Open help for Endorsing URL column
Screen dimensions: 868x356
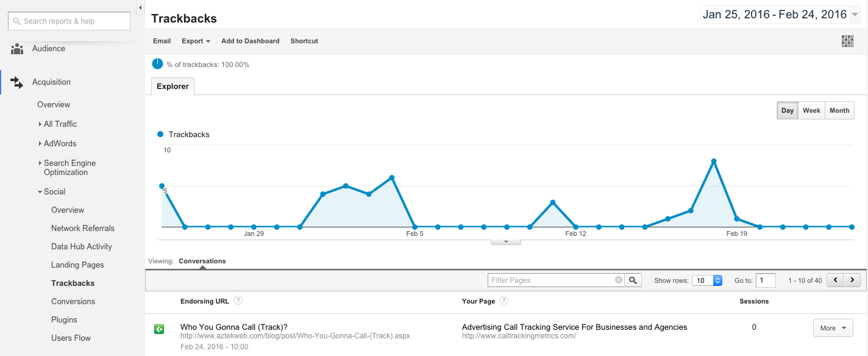(238, 301)
